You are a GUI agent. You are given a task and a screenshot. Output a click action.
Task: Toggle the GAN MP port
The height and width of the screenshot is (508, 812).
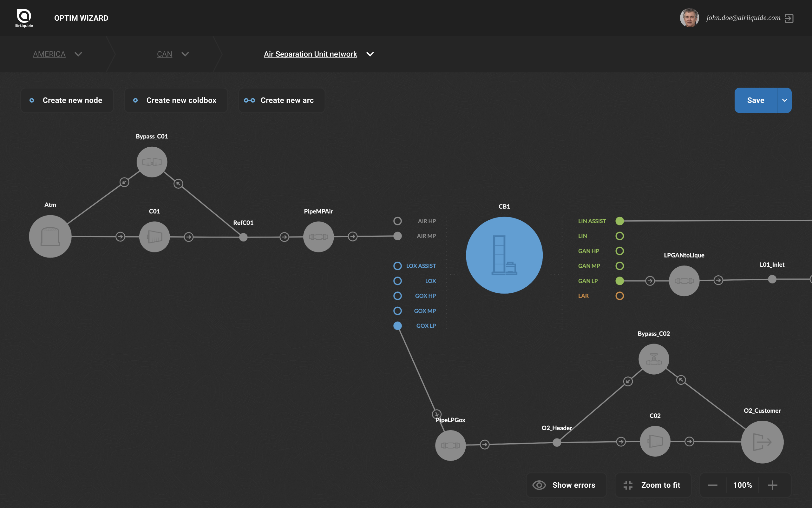[x=619, y=266]
